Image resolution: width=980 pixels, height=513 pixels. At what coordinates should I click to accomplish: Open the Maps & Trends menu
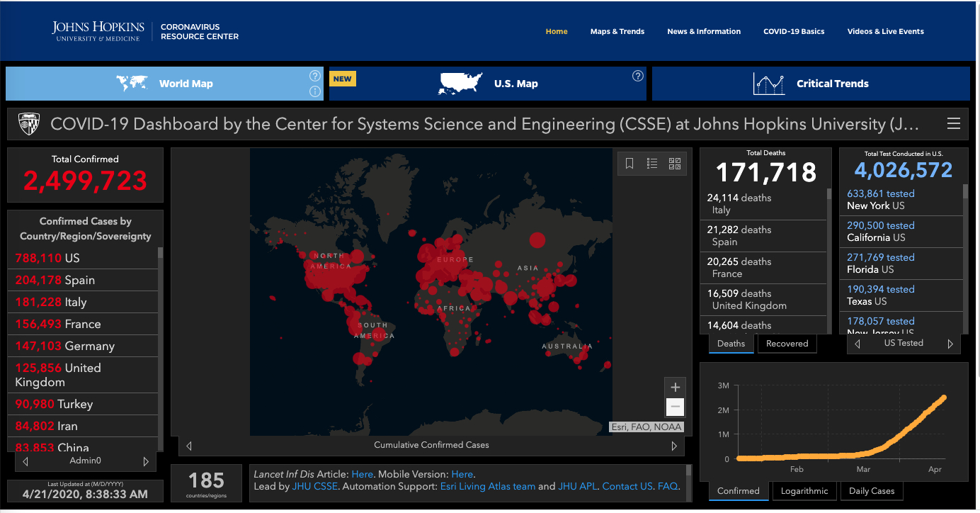coord(617,31)
